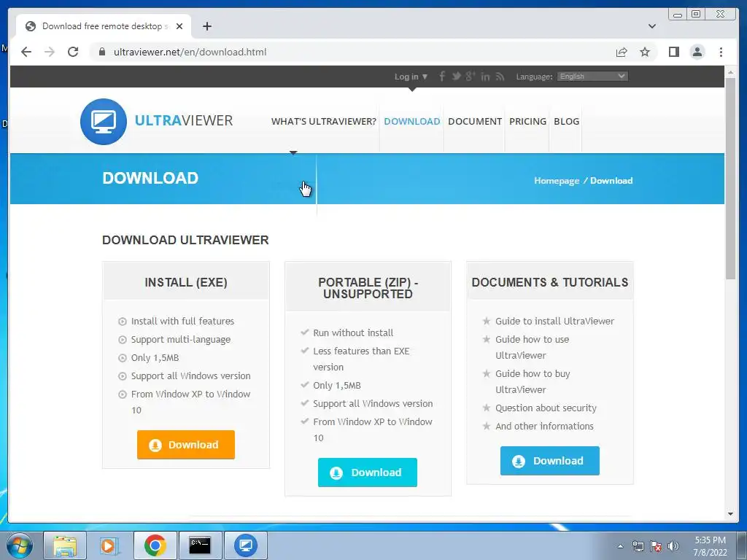The image size is (747, 560).
Task: Click the Twitter bird icon
Action: [457, 76]
